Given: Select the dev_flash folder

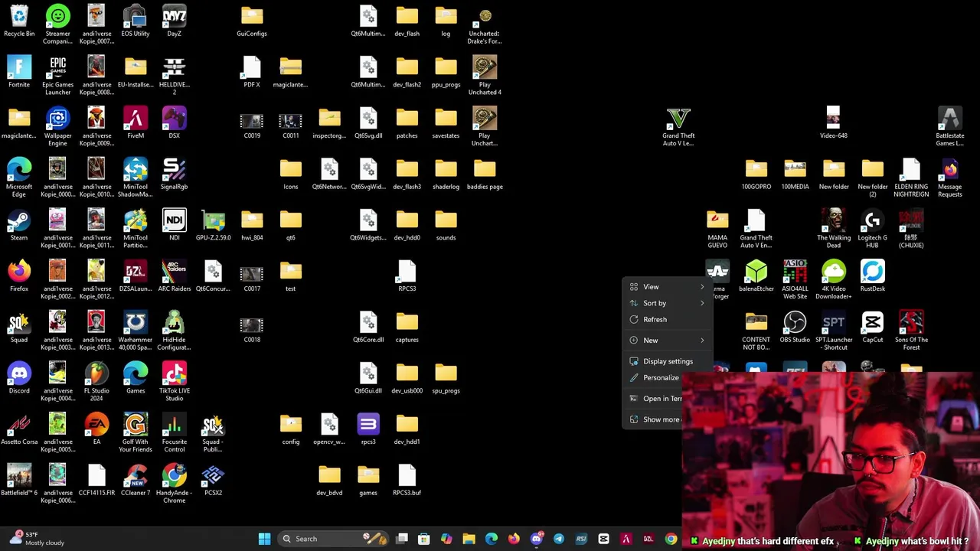Looking at the screenshot, I should pos(407,21).
